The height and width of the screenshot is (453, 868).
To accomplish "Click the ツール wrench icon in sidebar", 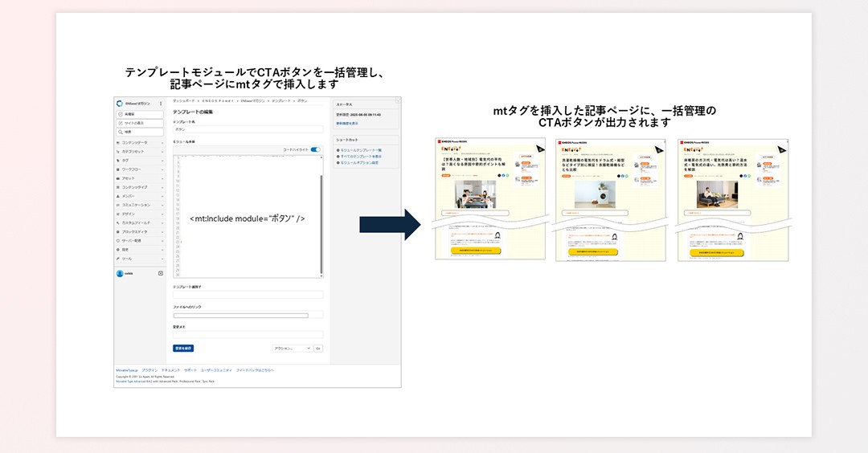I will click(118, 259).
